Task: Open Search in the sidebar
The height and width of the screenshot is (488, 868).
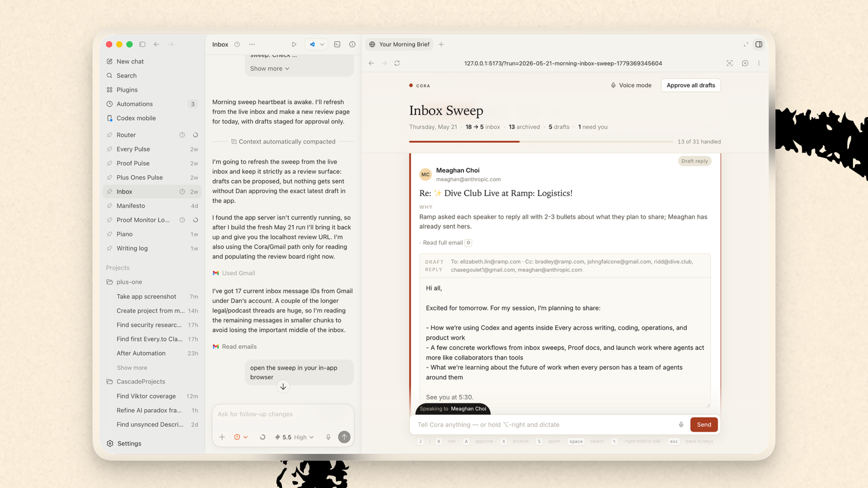Action: coord(152,76)
